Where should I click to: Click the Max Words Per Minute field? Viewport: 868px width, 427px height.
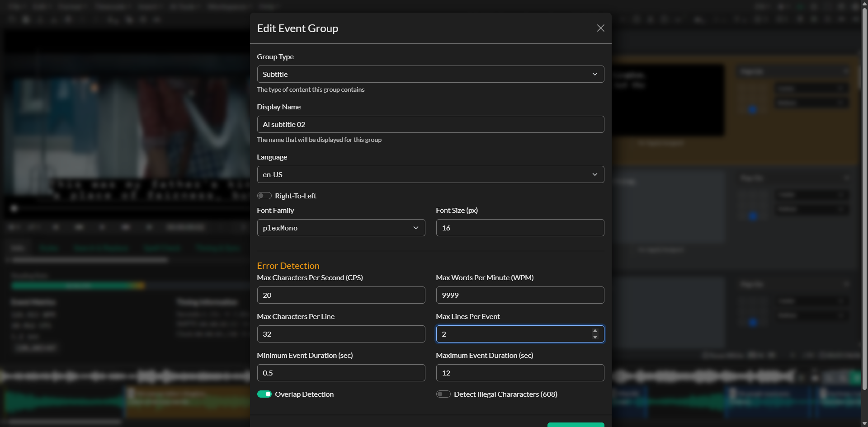click(519, 295)
